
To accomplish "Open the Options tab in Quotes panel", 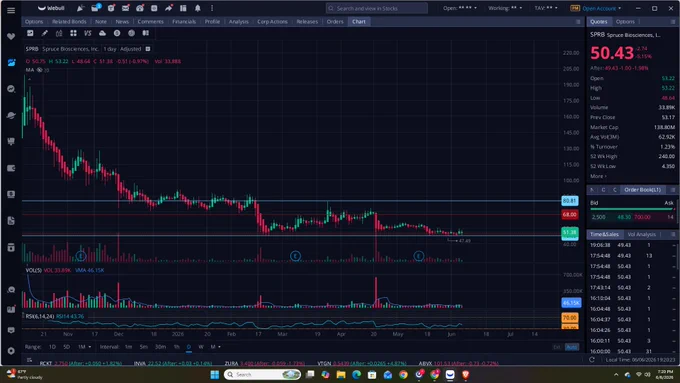I will [x=625, y=22].
